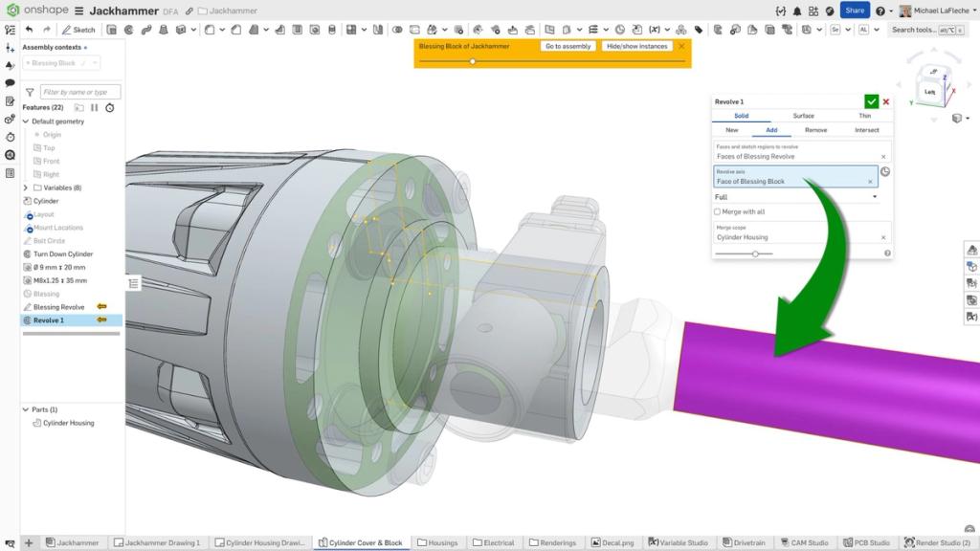Click the help question mark icon

click(880, 10)
